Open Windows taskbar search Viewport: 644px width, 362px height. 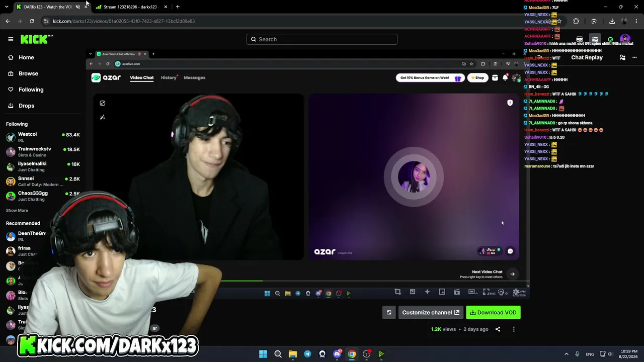pyautogui.click(x=278, y=354)
